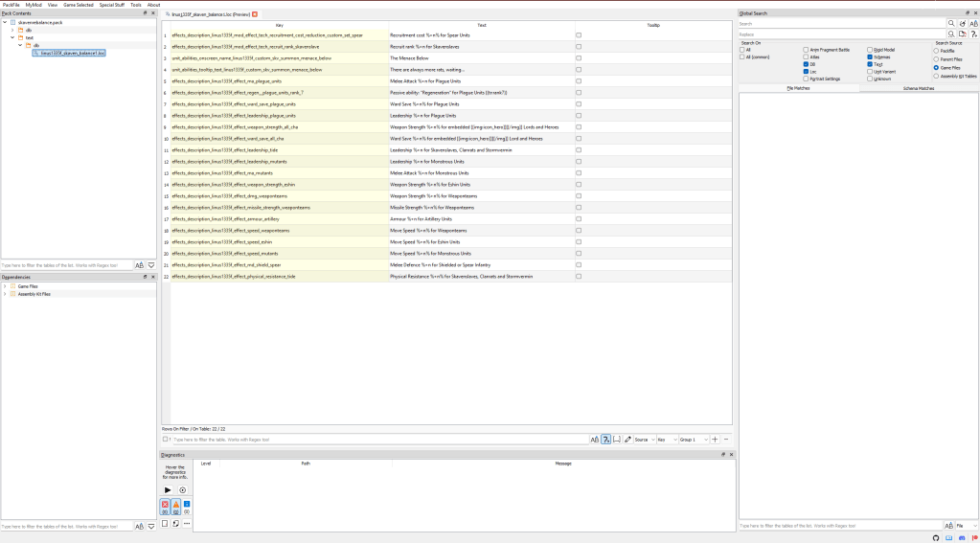Open the Special Stuff menu
Image resolution: width=980 pixels, height=543 pixels.
pyautogui.click(x=112, y=5)
